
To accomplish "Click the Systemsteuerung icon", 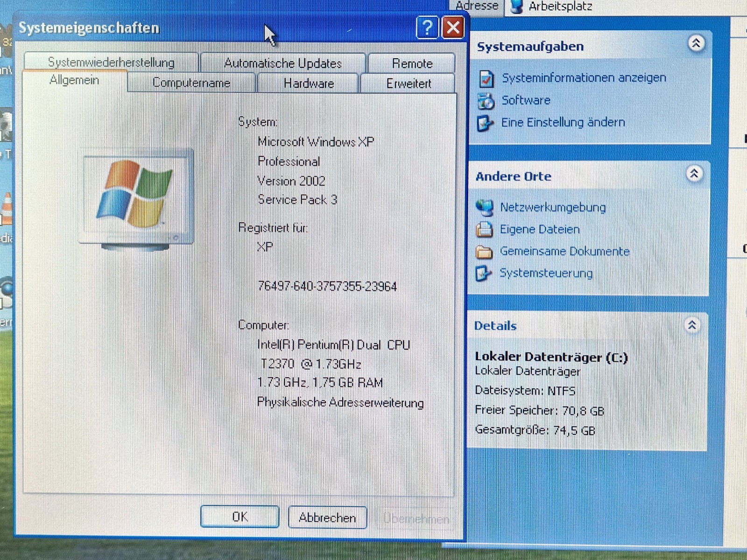I will click(x=483, y=273).
